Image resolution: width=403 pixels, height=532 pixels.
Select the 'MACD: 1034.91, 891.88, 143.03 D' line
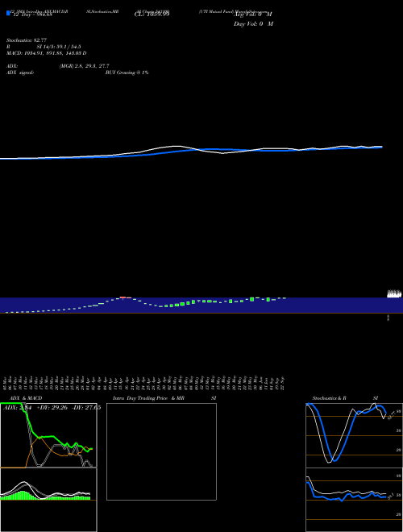tap(47, 53)
